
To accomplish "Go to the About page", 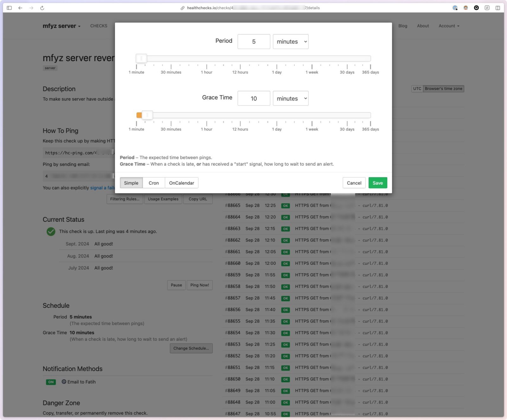I will click(423, 26).
